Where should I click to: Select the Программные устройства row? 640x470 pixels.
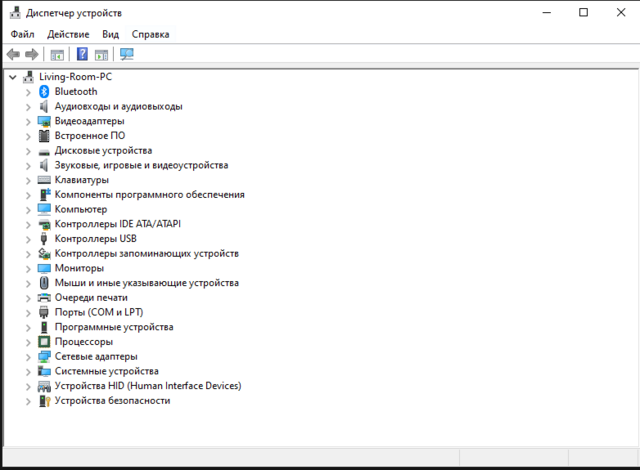point(114,327)
